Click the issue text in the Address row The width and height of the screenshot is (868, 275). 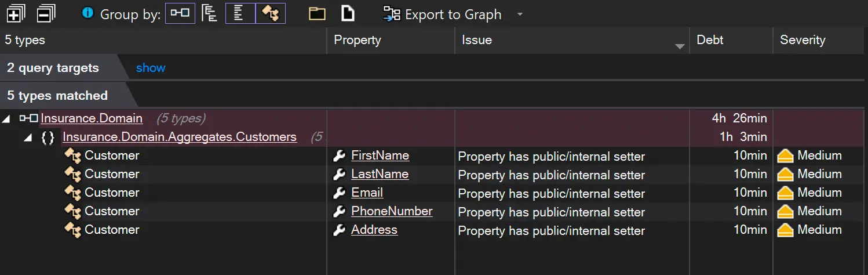[x=552, y=231]
